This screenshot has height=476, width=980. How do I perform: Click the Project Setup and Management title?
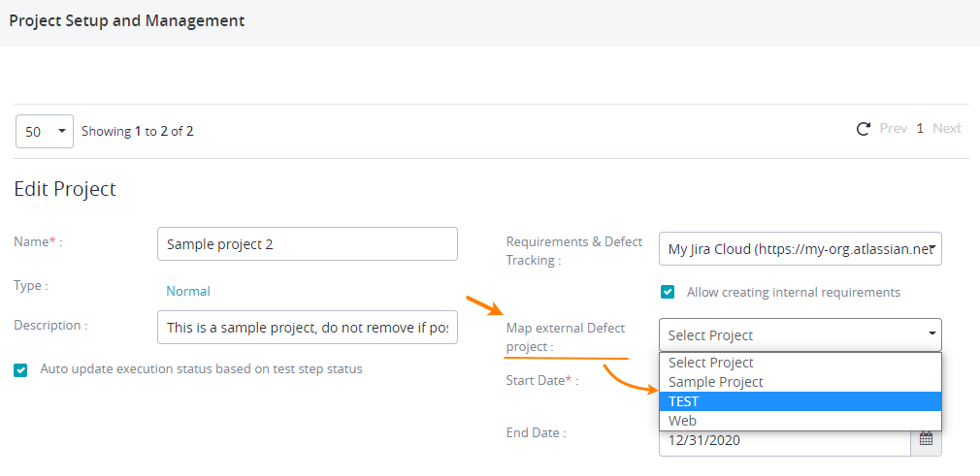tap(127, 20)
